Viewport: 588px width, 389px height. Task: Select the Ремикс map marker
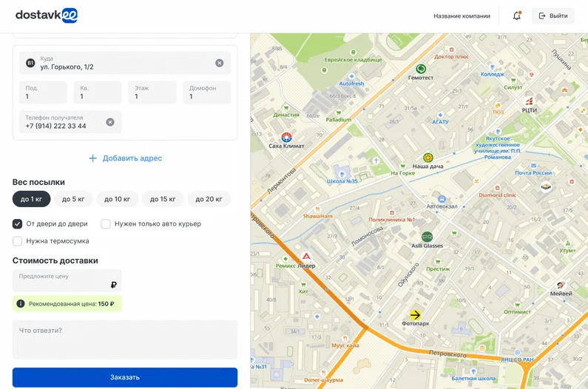coord(285,259)
